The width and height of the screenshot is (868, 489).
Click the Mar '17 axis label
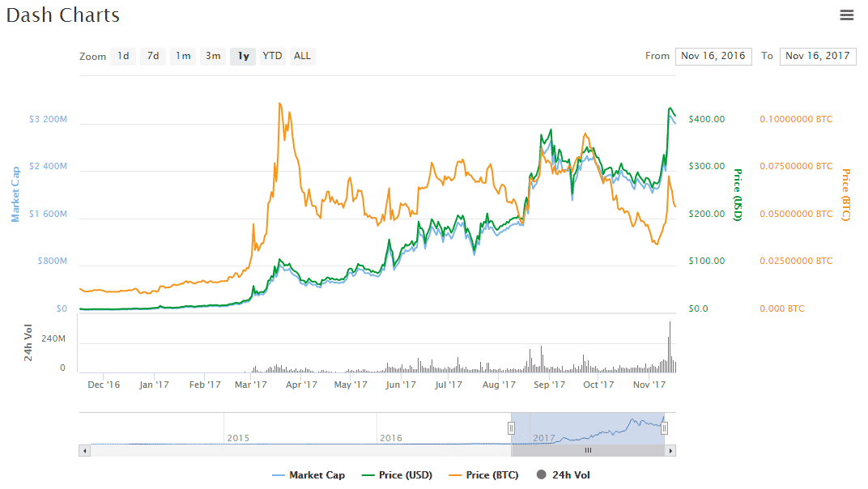251,385
